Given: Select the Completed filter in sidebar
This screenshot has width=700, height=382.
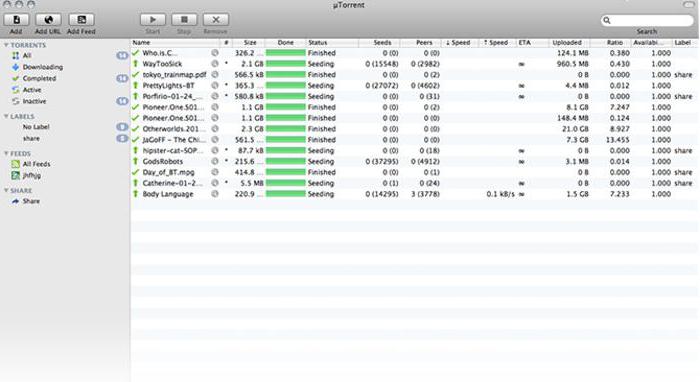Looking at the screenshot, I should pos(39,78).
